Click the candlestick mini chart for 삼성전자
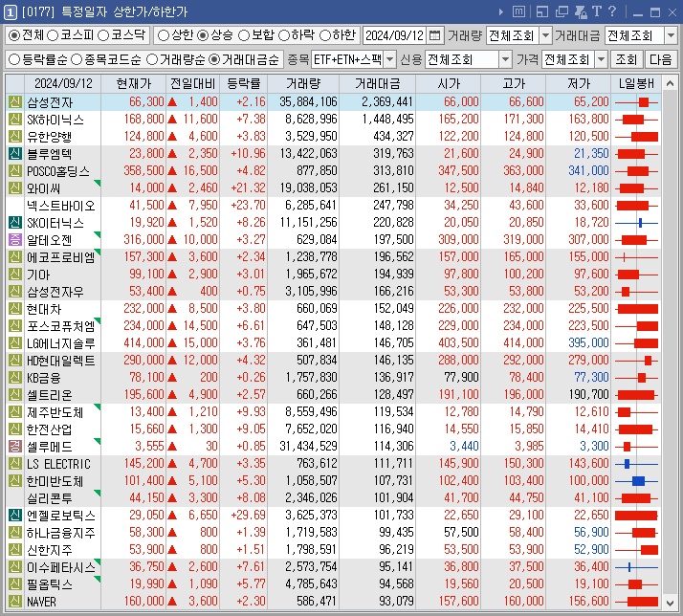 tap(636, 102)
